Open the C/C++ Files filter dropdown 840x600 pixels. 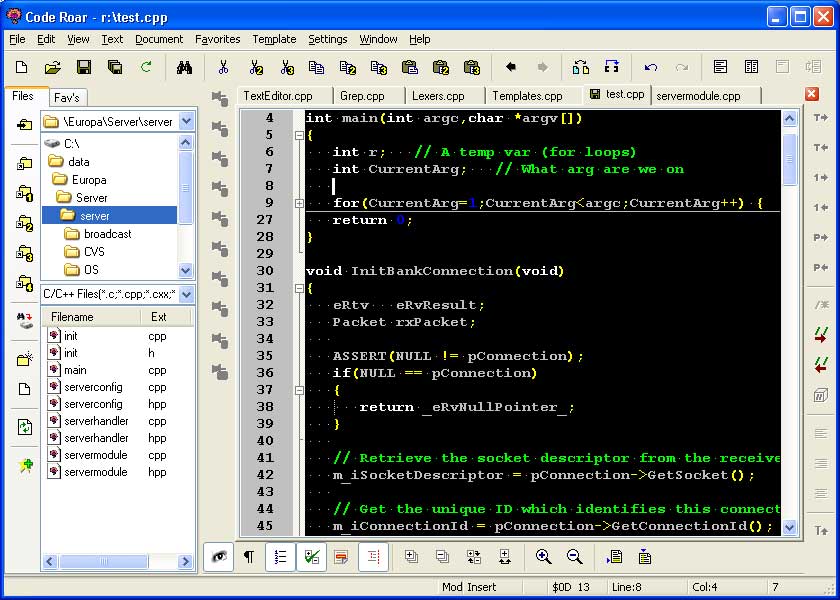[186, 294]
